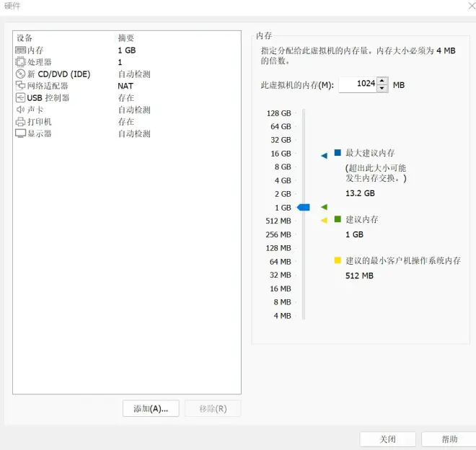Viewport: 476px width, 450px height.
Task: Click the CD/DVD (IDE) disc icon
Action: 20,74
